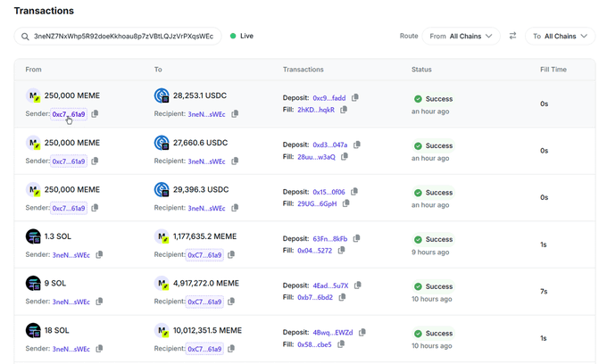Copy deposit hash 0x15...0f06
The image size is (607, 364).
tap(354, 192)
